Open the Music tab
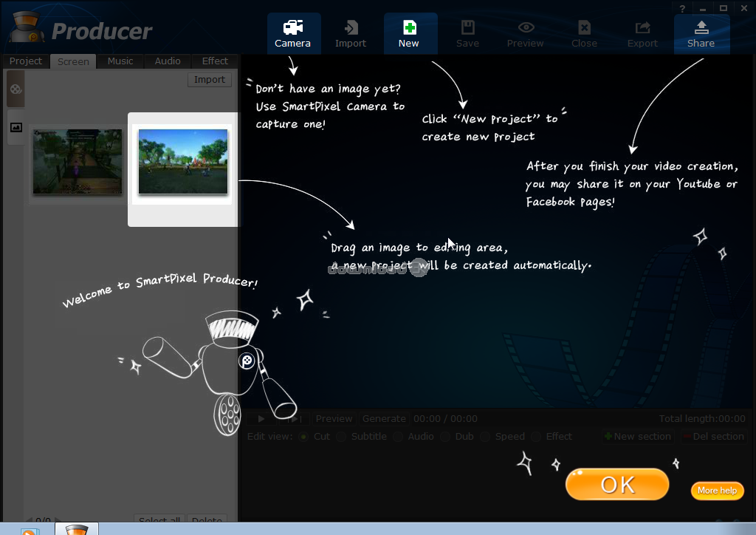The image size is (756, 535). point(120,61)
